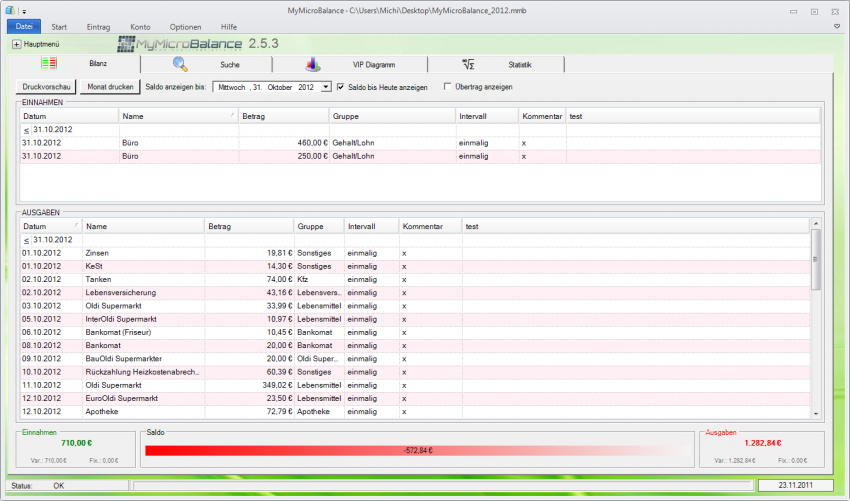
Task: Expand the Hauptmenü plus box
Action: 16,44
